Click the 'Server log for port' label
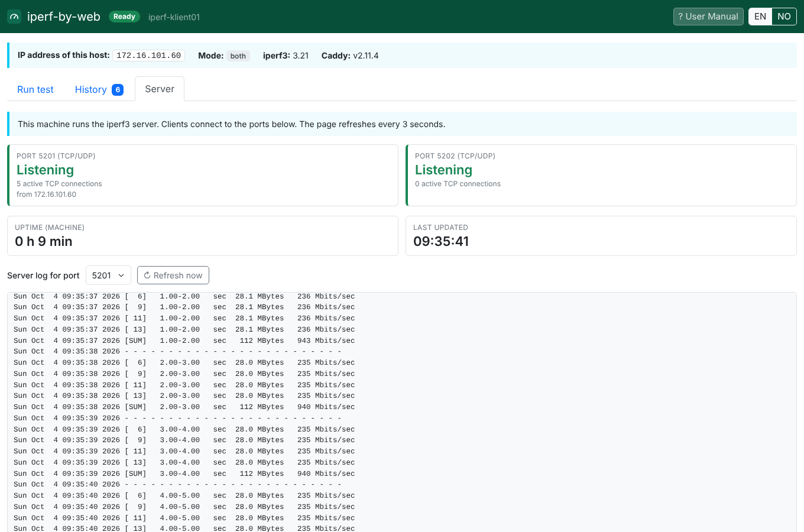Screen dimensions: 804x532 43,275
